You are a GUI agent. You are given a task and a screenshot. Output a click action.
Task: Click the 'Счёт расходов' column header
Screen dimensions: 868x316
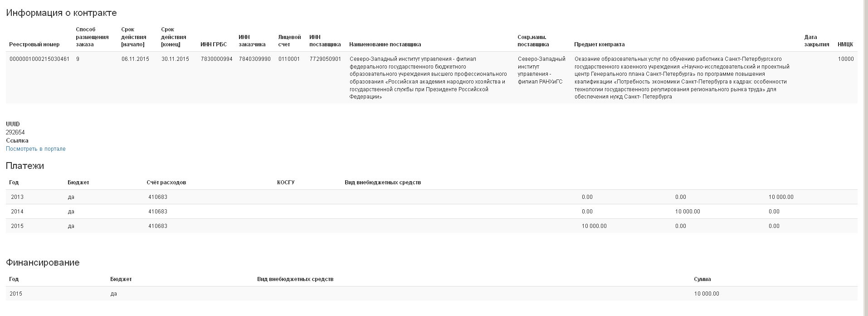(x=166, y=183)
